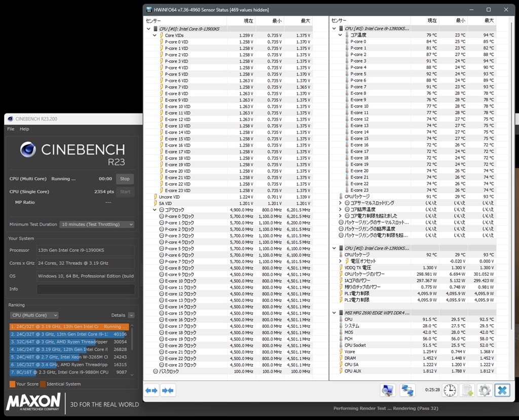This screenshot has width=519, height=420.
Task: Collapse the core temperature tree node
Action: 340,35
